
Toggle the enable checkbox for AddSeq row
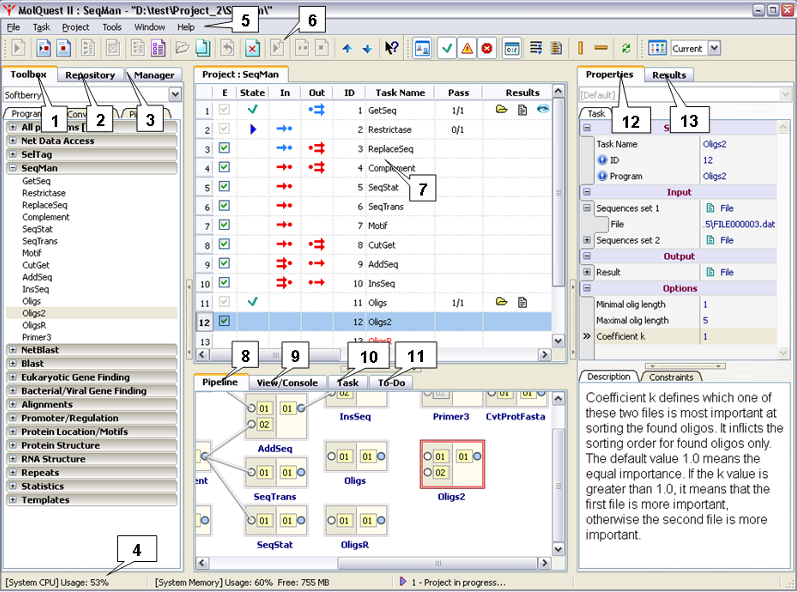[x=224, y=263]
